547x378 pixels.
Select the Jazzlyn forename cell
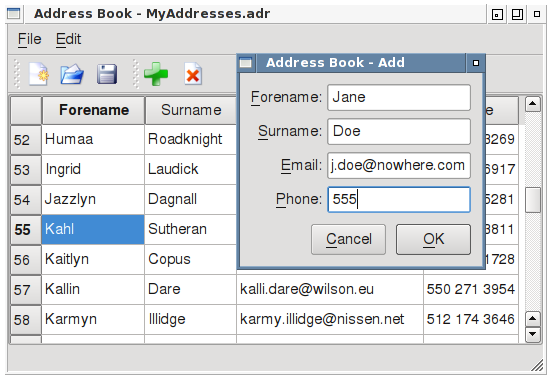93,199
